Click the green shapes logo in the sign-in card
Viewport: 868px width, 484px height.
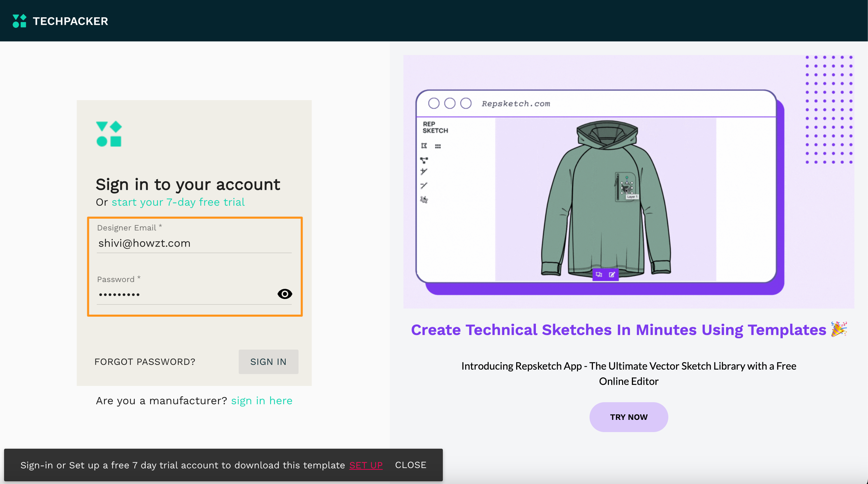[109, 134]
